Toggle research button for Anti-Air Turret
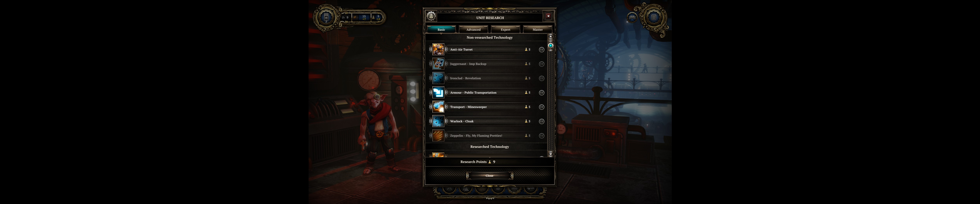The image size is (980, 204). point(541,49)
